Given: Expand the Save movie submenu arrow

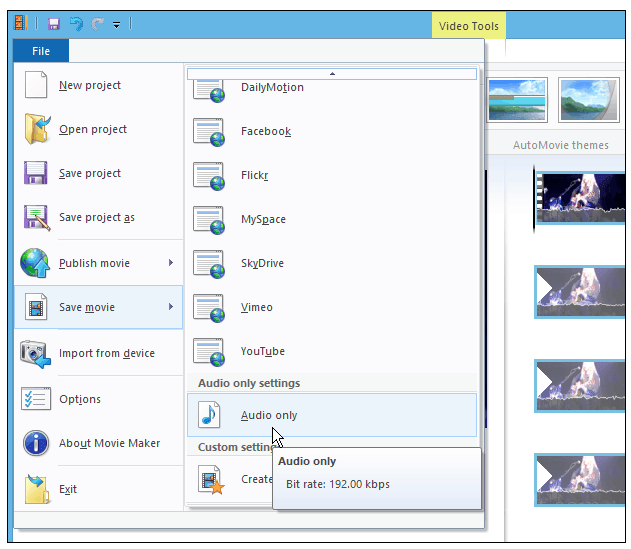Looking at the screenshot, I should [x=171, y=307].
